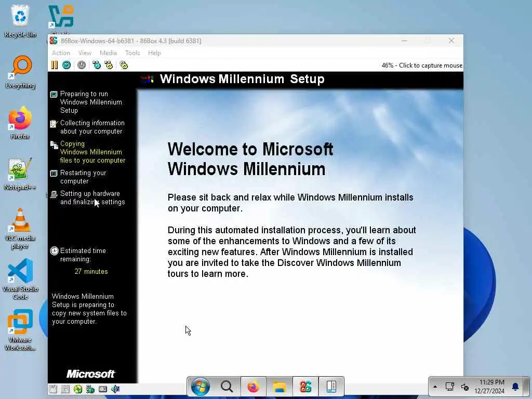The image size is (532, 399).
Task: Open the Action menu
Action: point(61,53)
